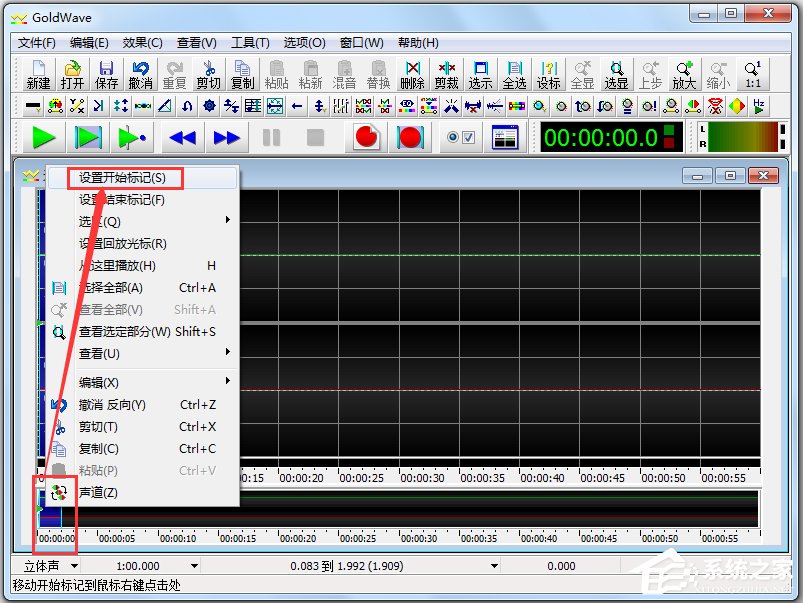
Task: Expand the 选定(Q) submenu
Action: (x=142, y=222)
